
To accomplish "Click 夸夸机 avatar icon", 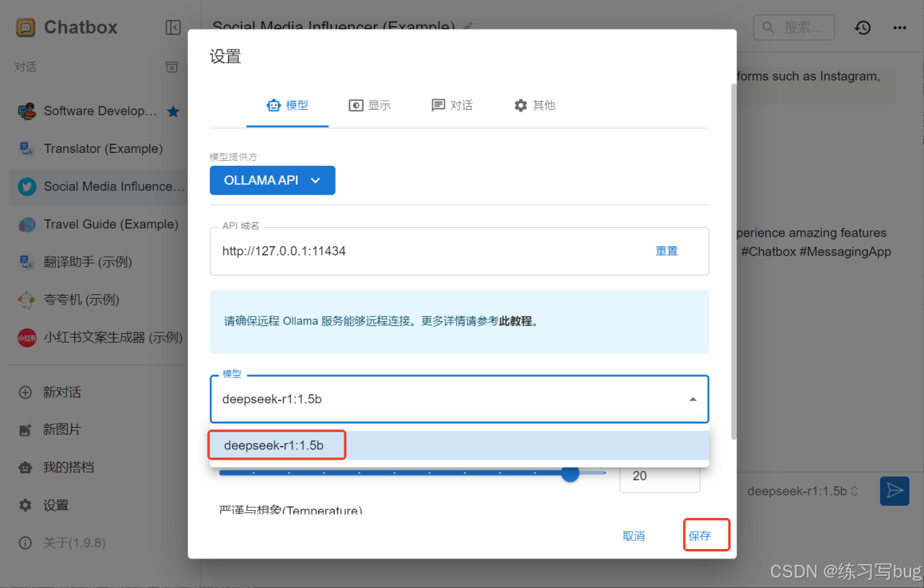I will pyautogui.click(x=27, y=299).
